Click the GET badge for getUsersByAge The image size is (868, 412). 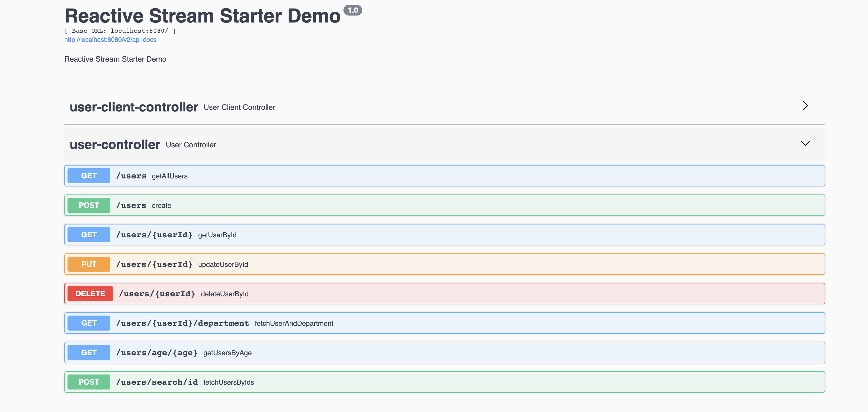[x=89, y=353]
